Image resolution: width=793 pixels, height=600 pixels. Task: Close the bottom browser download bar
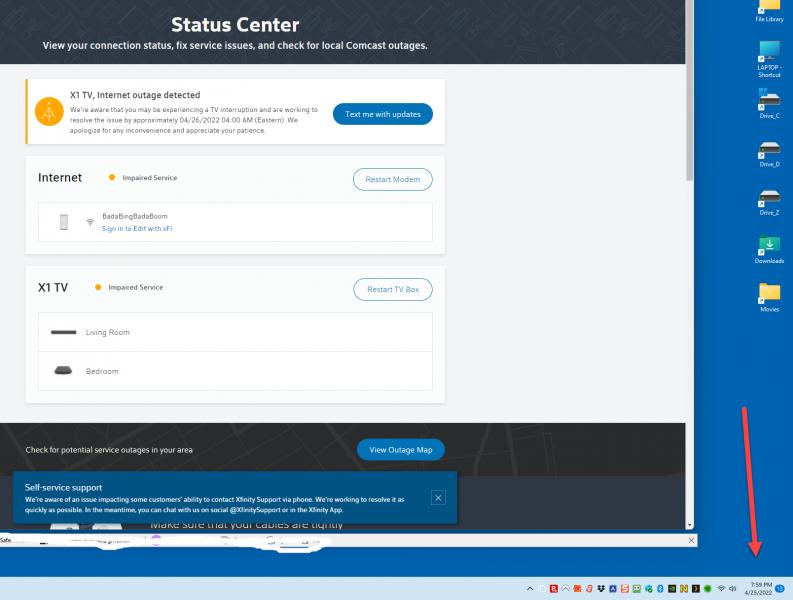coord(691,540)
